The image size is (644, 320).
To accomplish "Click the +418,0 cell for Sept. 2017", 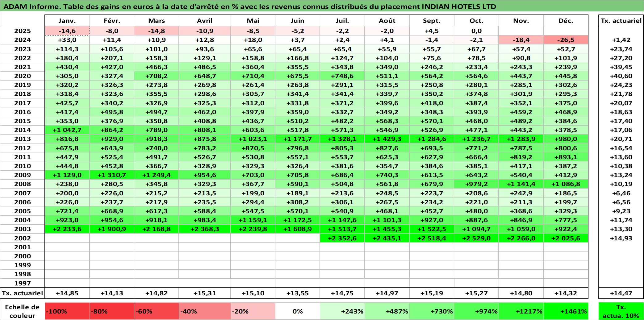I will tap(432, 103).
